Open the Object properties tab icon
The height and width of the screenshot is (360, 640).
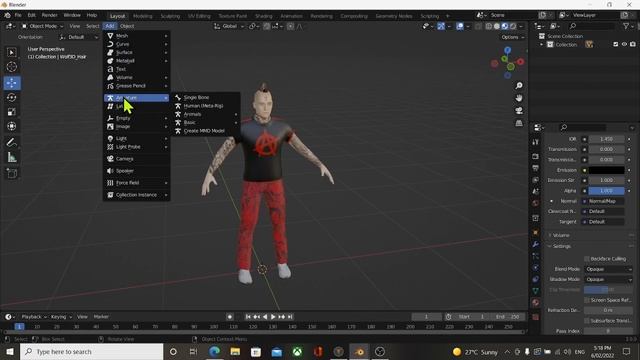pyautogui.click(x=535, y=232)
